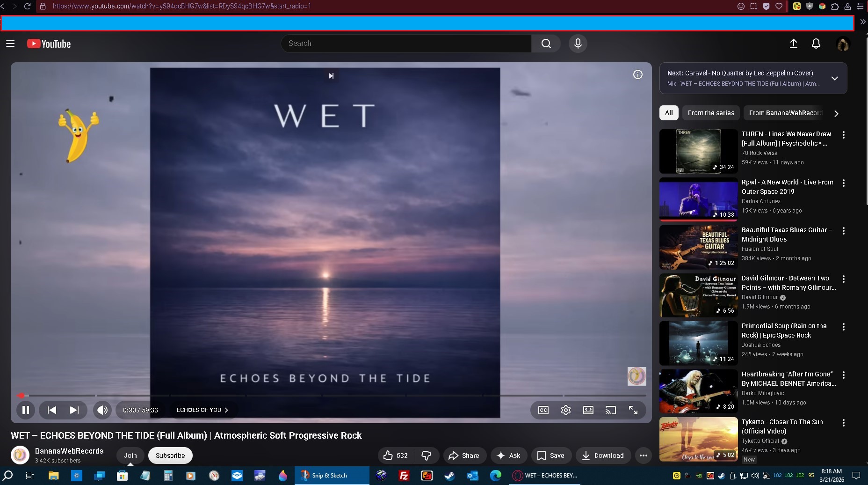Open more actions menu beside Download

pyautogui.click(x=644, y=456)
